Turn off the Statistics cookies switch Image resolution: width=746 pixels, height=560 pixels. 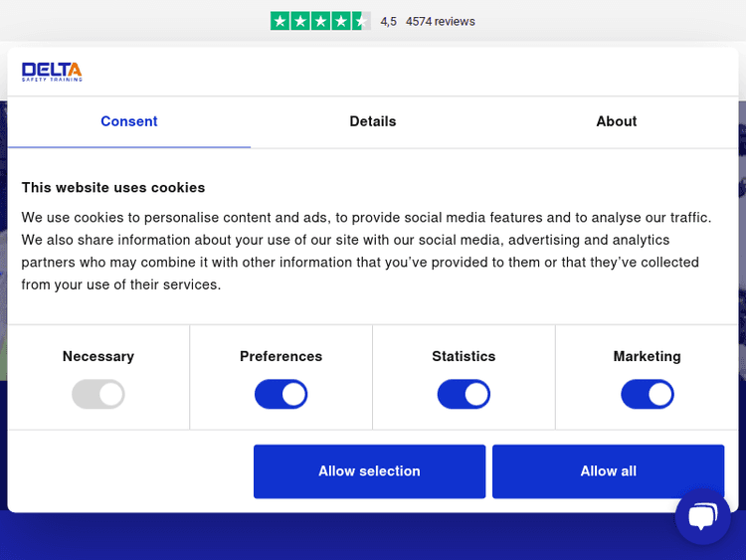(x=464, y=395)
